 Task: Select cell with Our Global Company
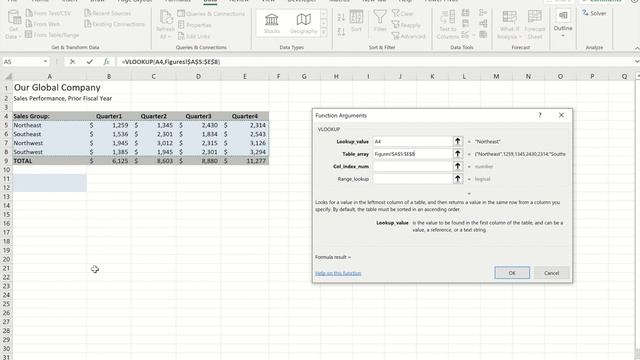click(x=49, y=88)
